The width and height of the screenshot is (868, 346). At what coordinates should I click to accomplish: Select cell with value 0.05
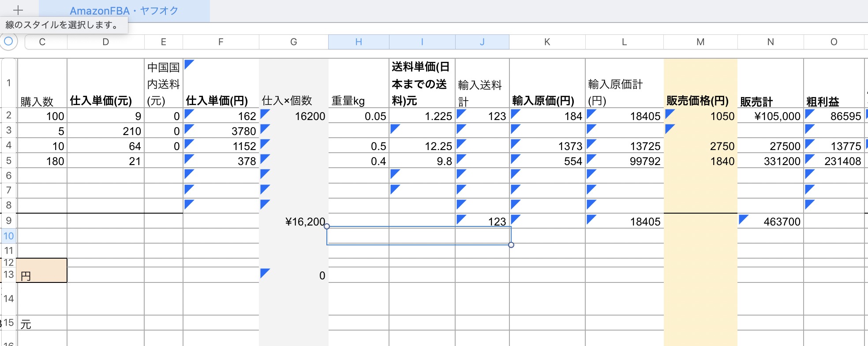point(359,116)
